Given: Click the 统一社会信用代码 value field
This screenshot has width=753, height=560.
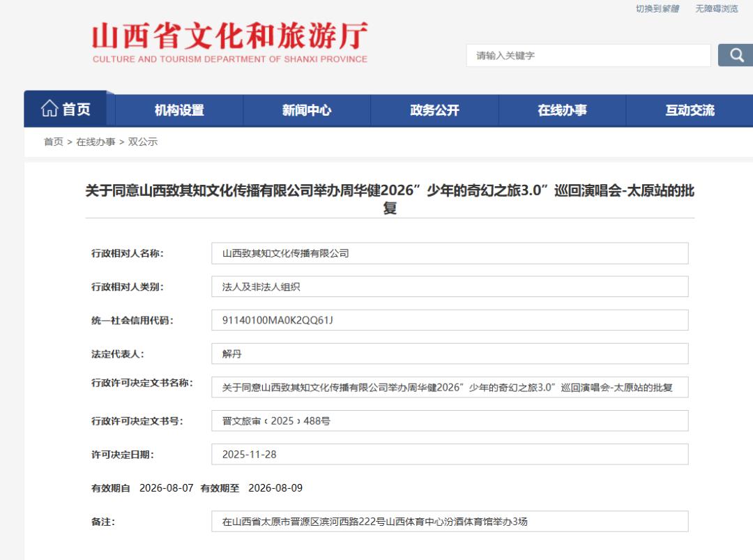Looking at the screenshot, I should point(450,320).
